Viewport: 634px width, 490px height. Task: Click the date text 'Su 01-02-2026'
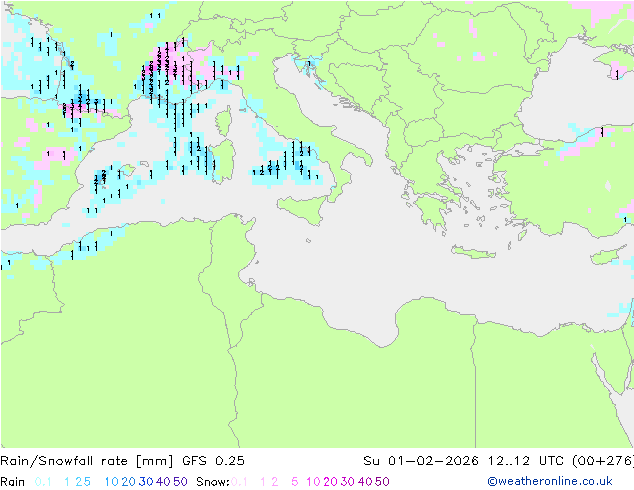point(421,461)
